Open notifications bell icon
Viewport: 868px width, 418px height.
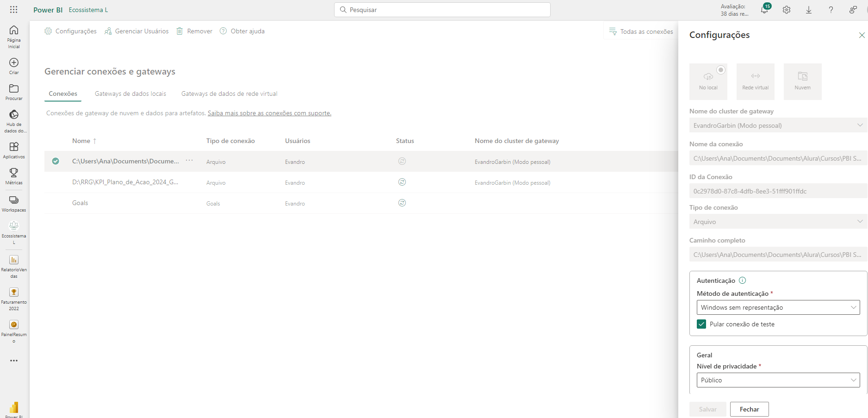click(x=764, y=10)
